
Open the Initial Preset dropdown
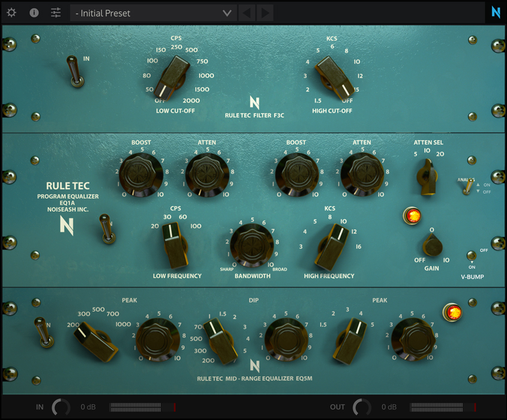[153, 13]
